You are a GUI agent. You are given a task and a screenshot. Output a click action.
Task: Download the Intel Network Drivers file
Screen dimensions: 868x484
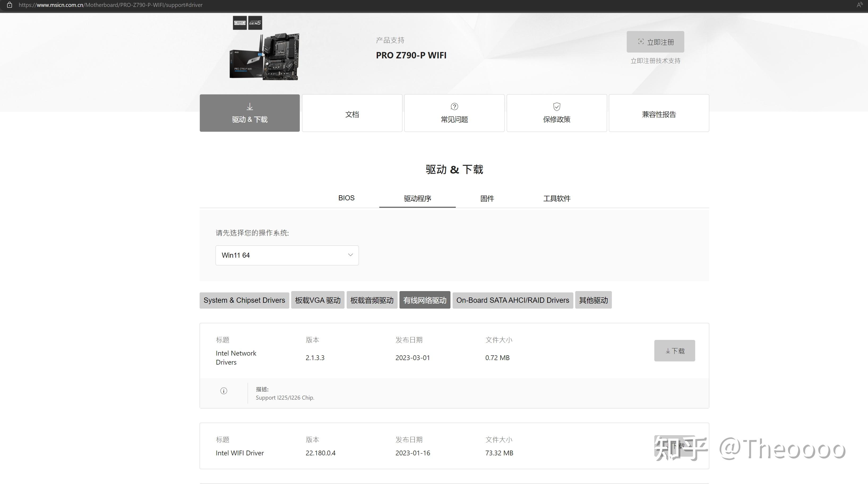(674, 351)
